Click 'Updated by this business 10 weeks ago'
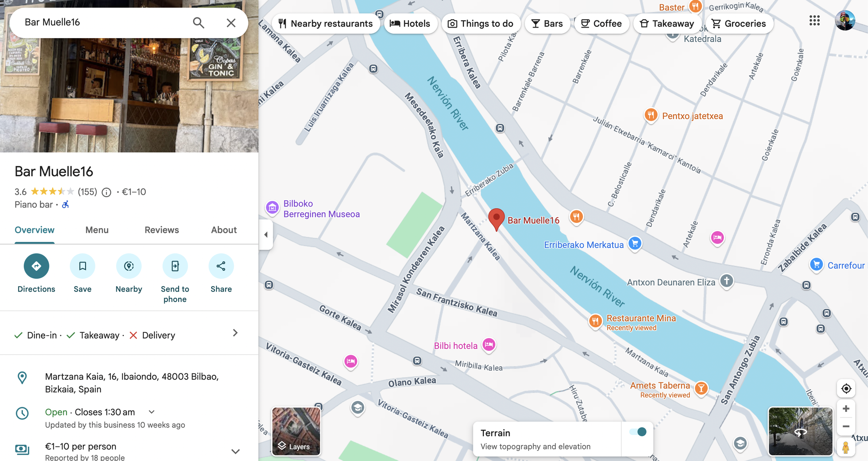Image resolution: width=868 pixels, height=461 pixels. click(115, 425)
